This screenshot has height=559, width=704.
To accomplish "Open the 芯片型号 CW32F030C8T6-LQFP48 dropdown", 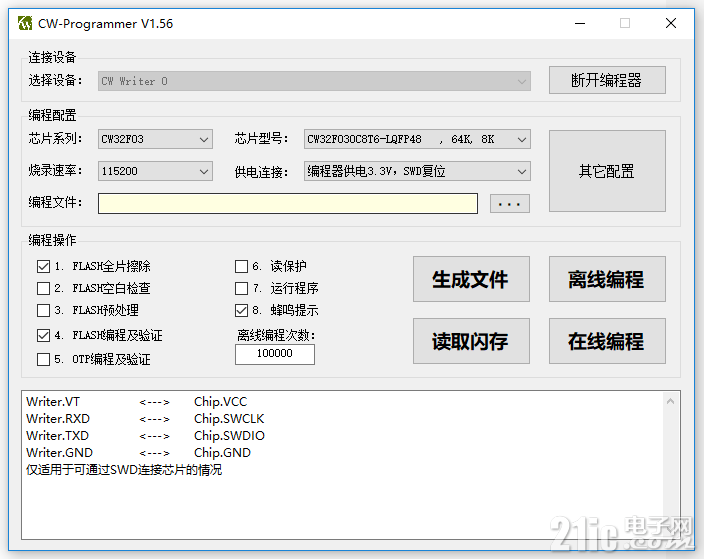I will pyautogui.click(x=417, y=139).
